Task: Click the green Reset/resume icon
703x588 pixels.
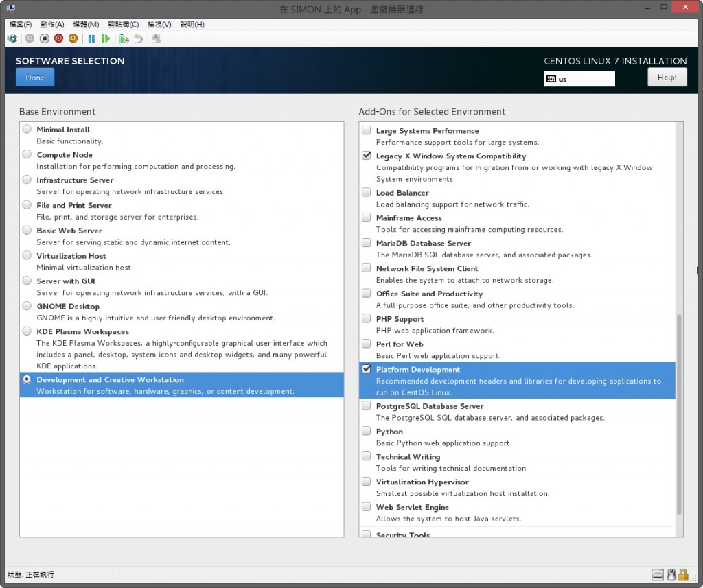Action: [x=106, y=38]
